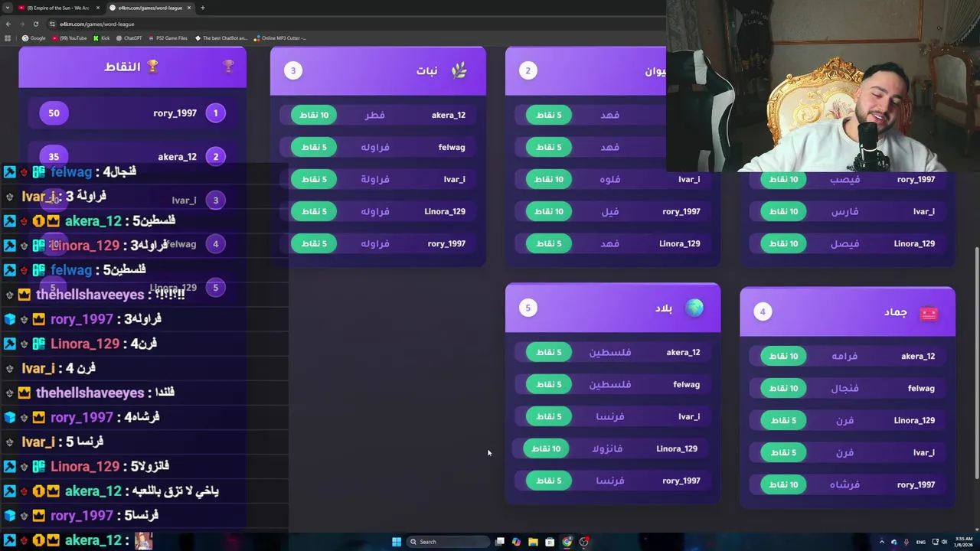Open OBS Studio from taskbar
This screenshot has width=980, height=551.
pos(584,542)
